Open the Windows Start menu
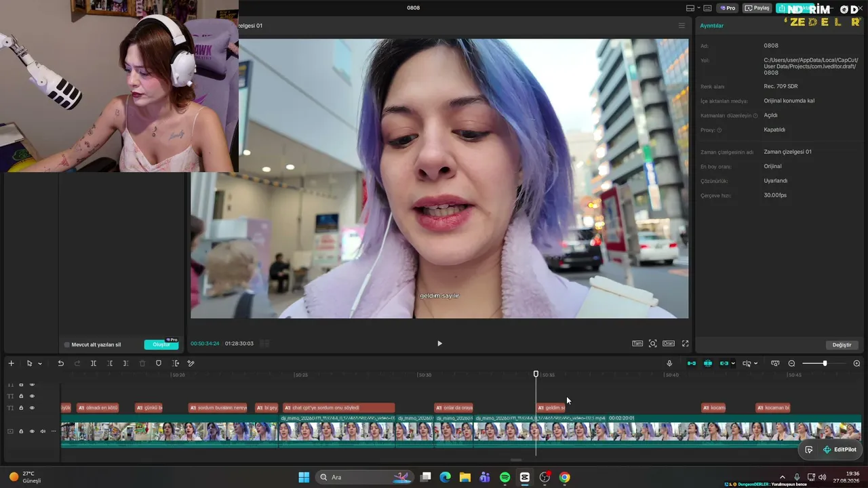Image resolution: width=868 pixels, height=488 pixels. (304, 477)
